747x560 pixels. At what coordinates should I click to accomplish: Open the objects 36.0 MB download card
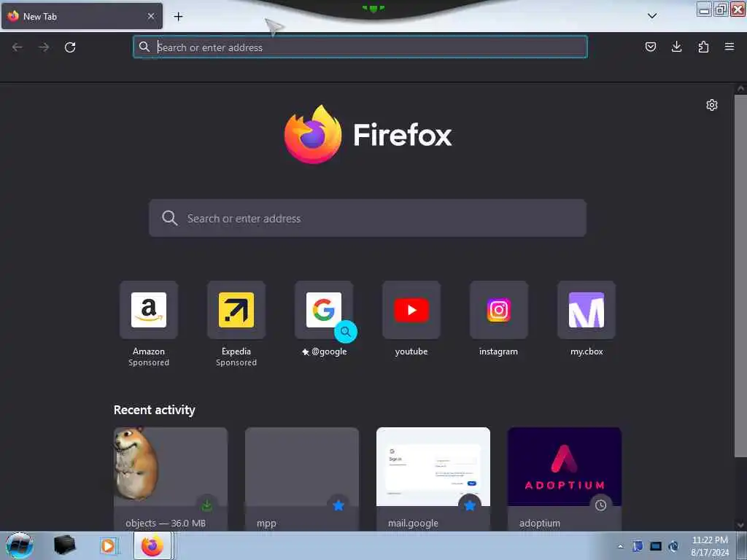[171, 478]
